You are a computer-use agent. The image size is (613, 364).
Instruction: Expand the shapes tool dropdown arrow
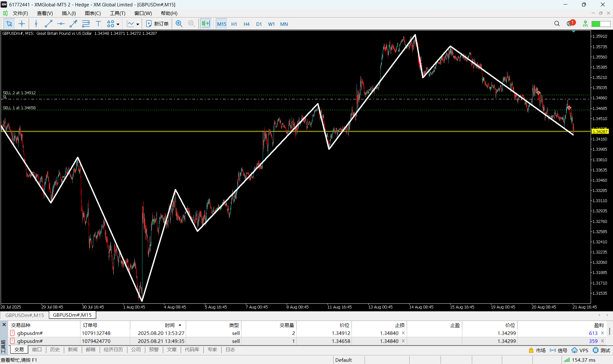[118, 24]
